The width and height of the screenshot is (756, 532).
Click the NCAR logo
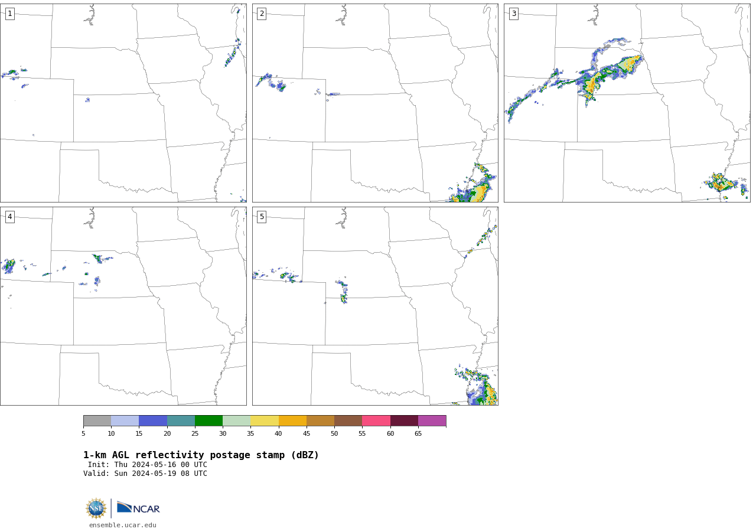[138, 508]
